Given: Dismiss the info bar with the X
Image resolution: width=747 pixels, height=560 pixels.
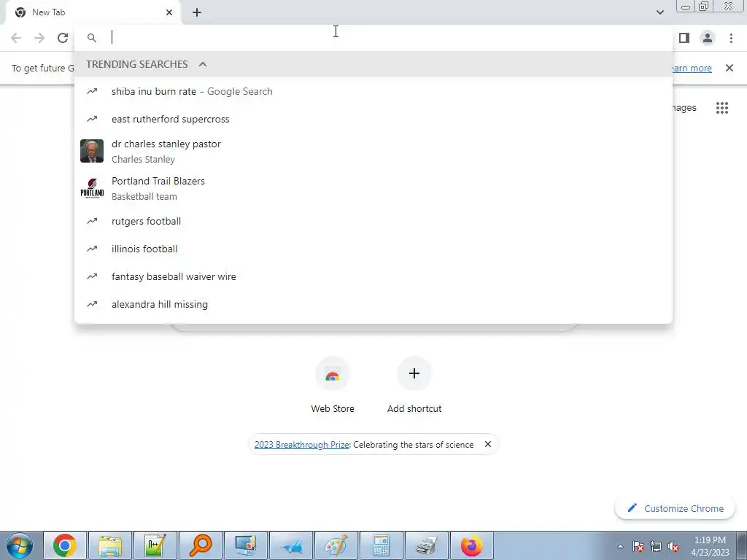Looking at the screenshot, I should pos(729,68).
